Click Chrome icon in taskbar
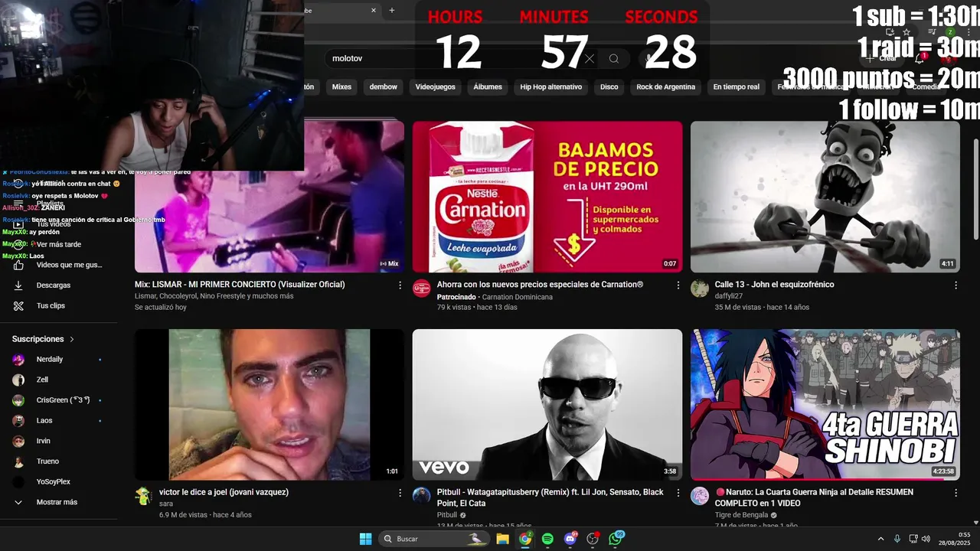This screenshot has height=551, width=980. tap(525, 539)
